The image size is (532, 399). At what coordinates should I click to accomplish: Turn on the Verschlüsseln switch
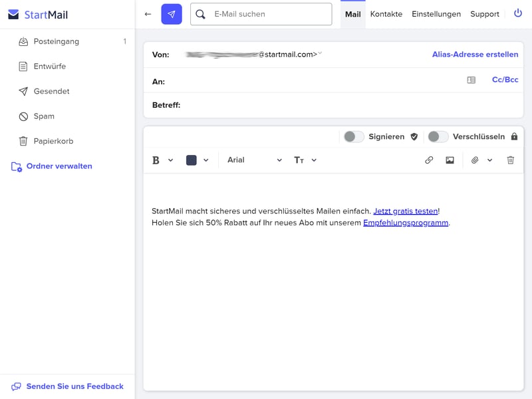438,136
